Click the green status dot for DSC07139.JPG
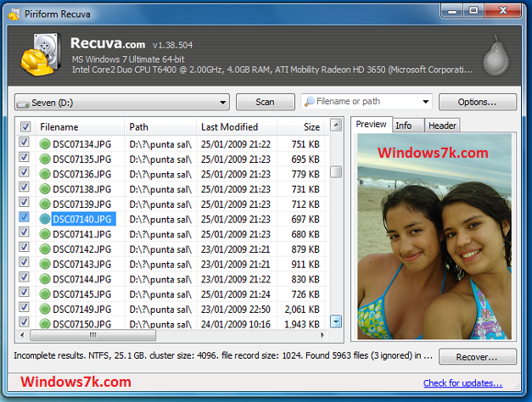 click(x=45, y=204)
